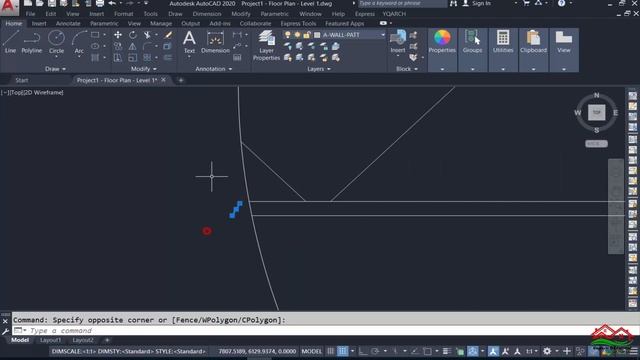This screenshot has width=640, height=360.
Task: Switch to the Express Tools ribbon tab
Action: tap(298, 24)
